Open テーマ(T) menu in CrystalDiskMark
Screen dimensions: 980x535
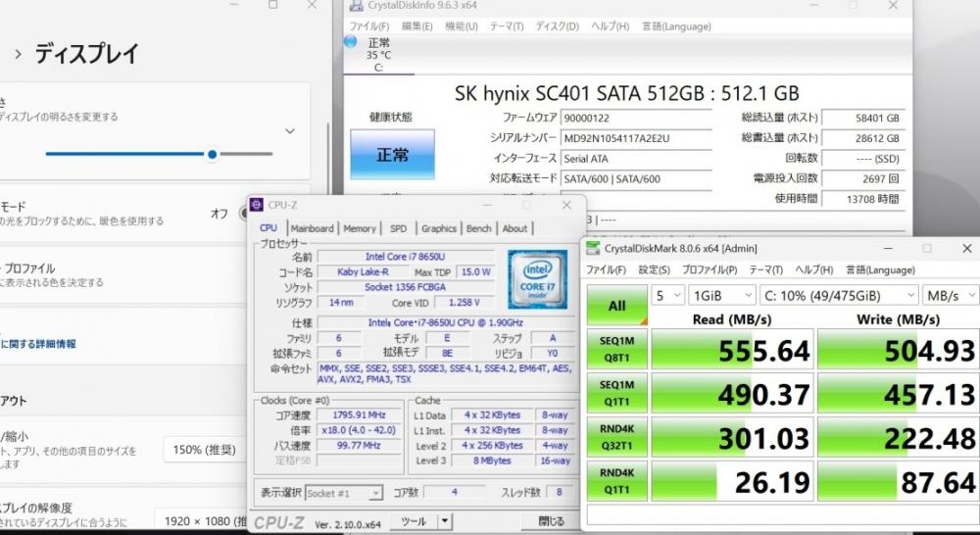765,270
